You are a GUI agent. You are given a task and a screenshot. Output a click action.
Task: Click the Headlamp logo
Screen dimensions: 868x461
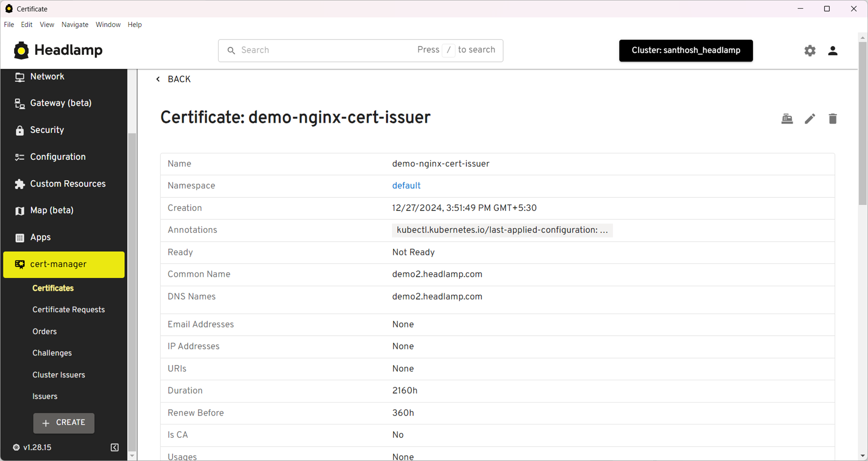58,51
